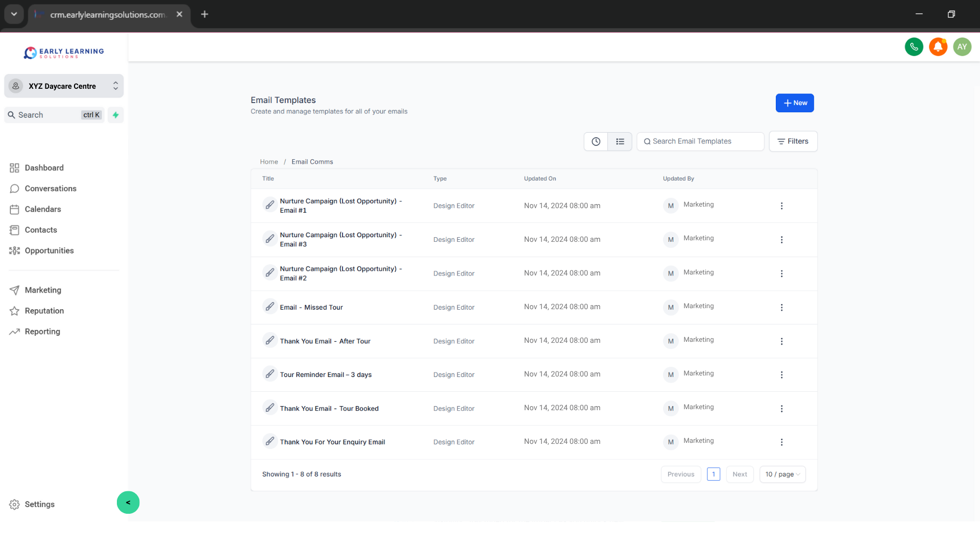
Task: Open the Opportunities section icon in sidebar
Action: (14, 251)
